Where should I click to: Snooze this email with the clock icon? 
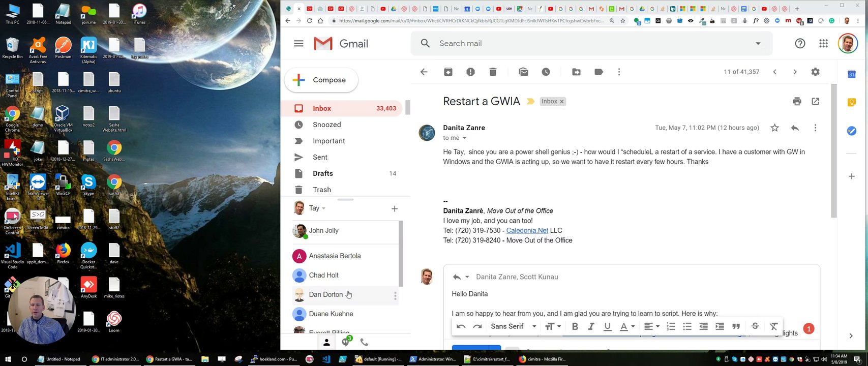point(546,72)
